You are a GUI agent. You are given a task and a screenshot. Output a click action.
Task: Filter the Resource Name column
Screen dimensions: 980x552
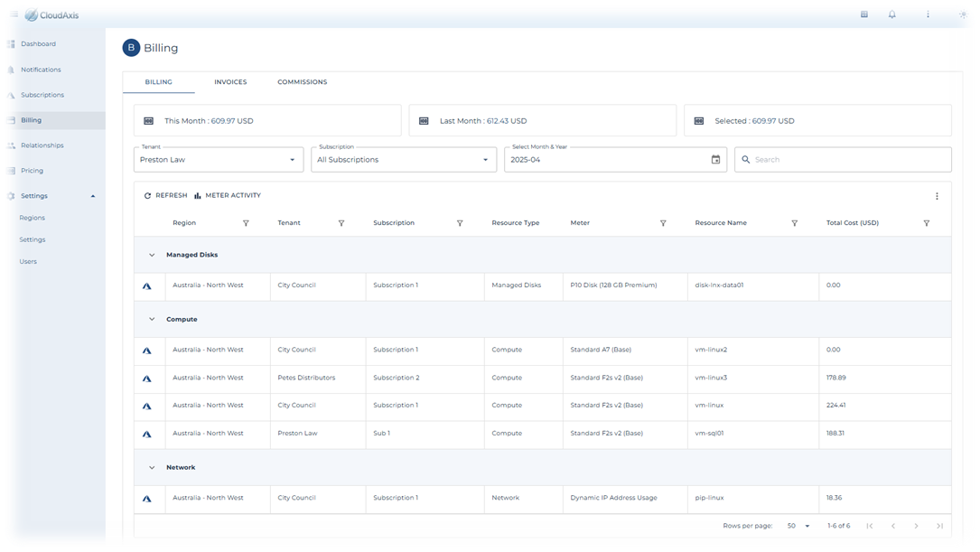click(x=794, y=223)
